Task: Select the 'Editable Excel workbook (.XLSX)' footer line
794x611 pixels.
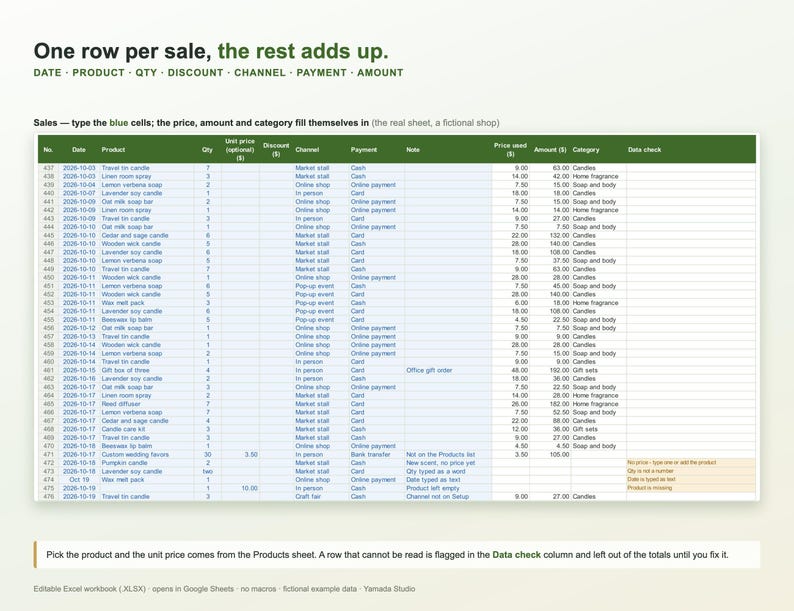Action: click(x=224, y=589)
